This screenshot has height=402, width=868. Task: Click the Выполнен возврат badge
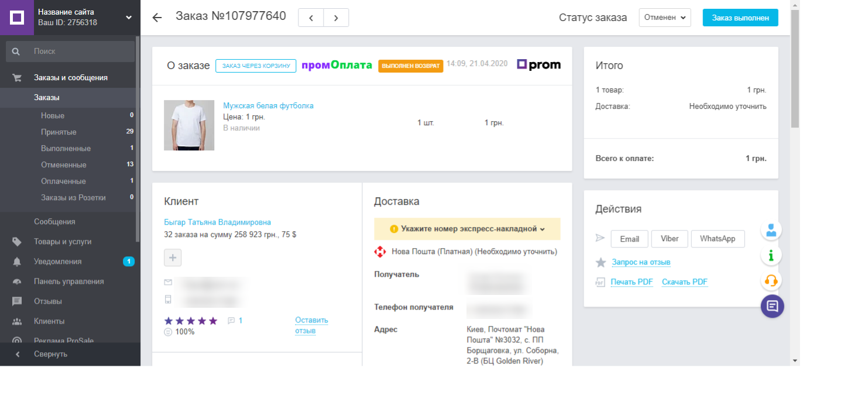point(410,66)
